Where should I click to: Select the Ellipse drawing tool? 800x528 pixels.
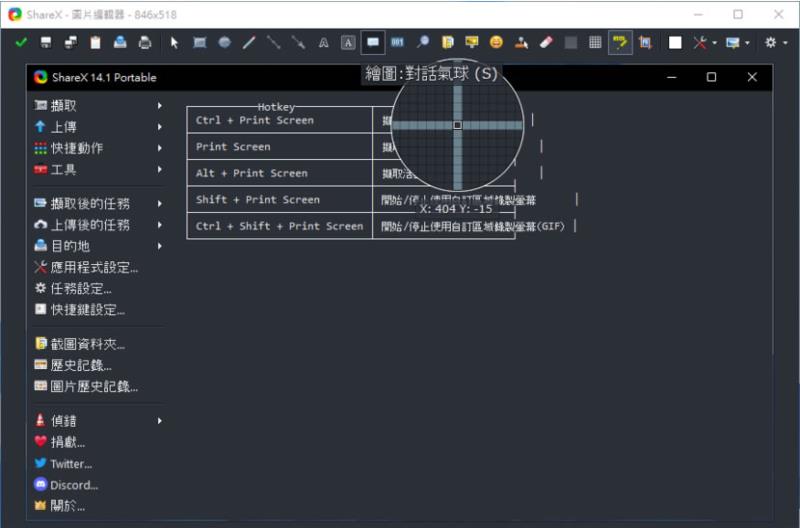(x=224, y=42)
